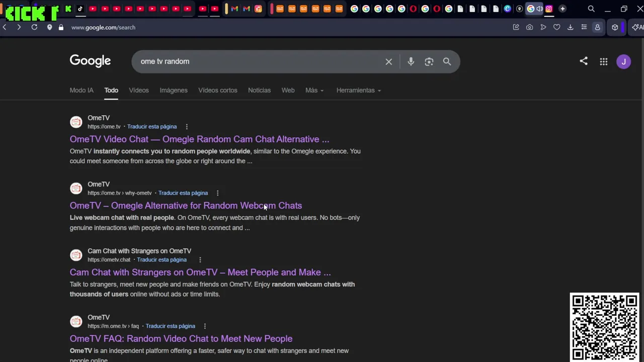Clear the search box with the X
The height and width of the screenshot is (362, 644).
click(388, 61)
